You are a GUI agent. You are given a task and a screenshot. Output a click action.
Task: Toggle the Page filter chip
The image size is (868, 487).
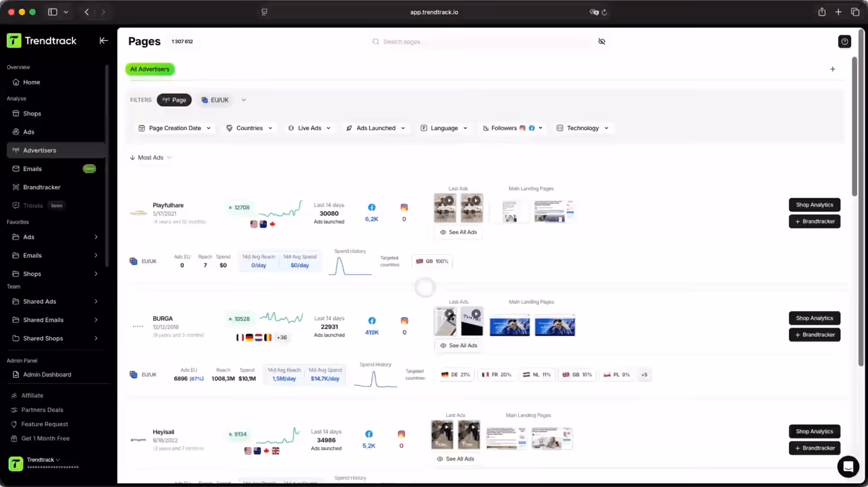click(174, 100)
